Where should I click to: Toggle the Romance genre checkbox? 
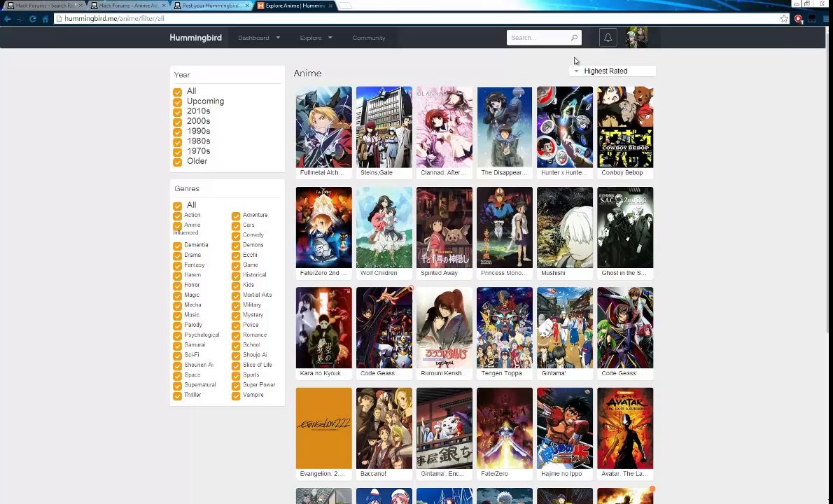pyautogui.click(x=236, y=336)
